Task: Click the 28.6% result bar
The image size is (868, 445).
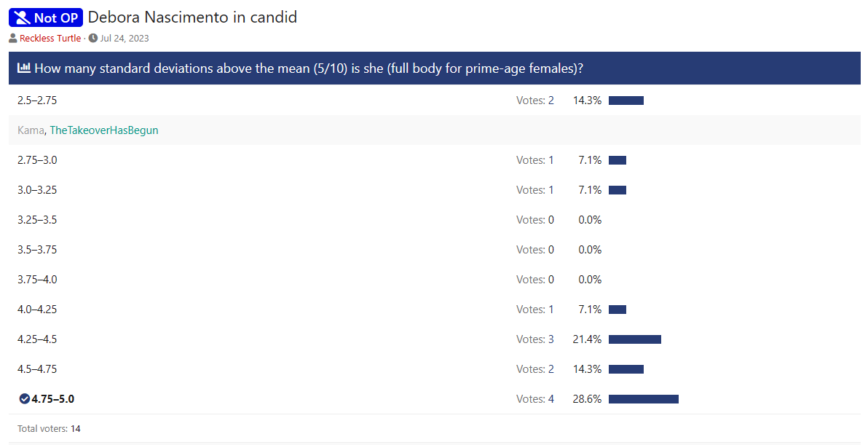Action: coord(644,399)
